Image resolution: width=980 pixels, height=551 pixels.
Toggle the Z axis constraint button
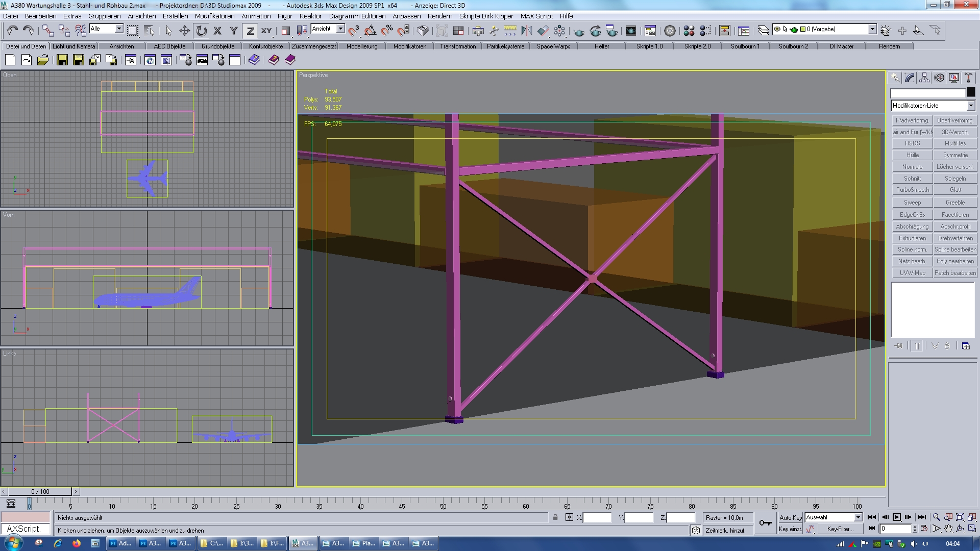click(250, 31)
